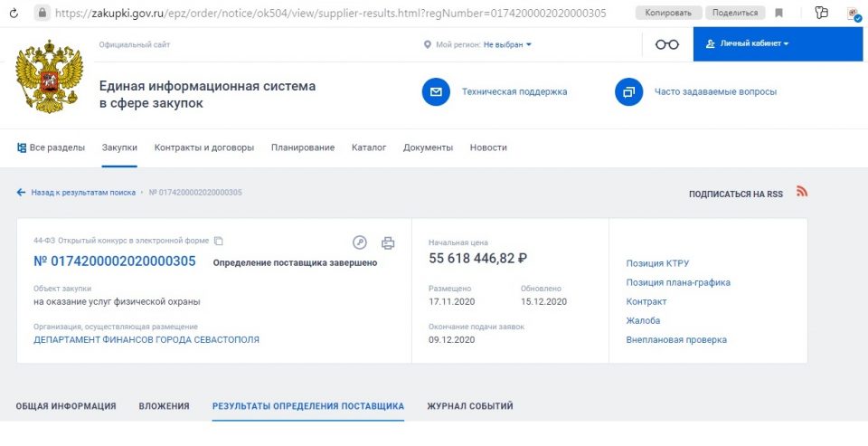The height and width of the screenshot is (446, 868).
Task: Open the Контракты и договоры menu item
Action: point(204,147)
